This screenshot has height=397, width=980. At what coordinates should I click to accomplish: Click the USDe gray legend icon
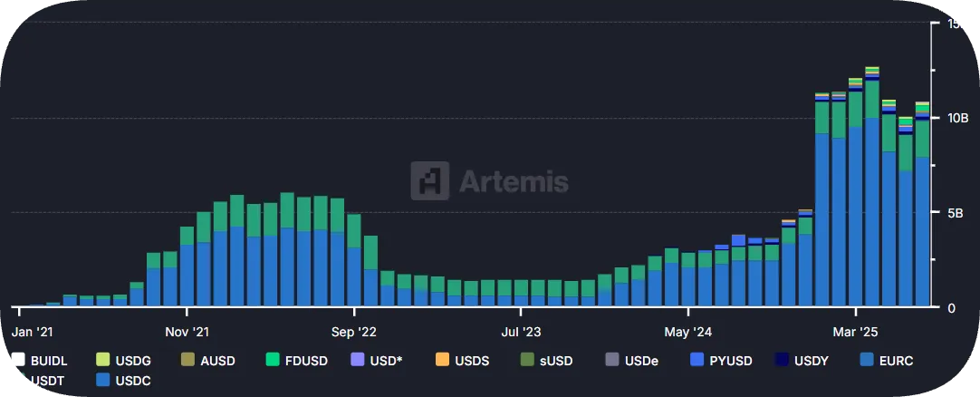(612, 360)
